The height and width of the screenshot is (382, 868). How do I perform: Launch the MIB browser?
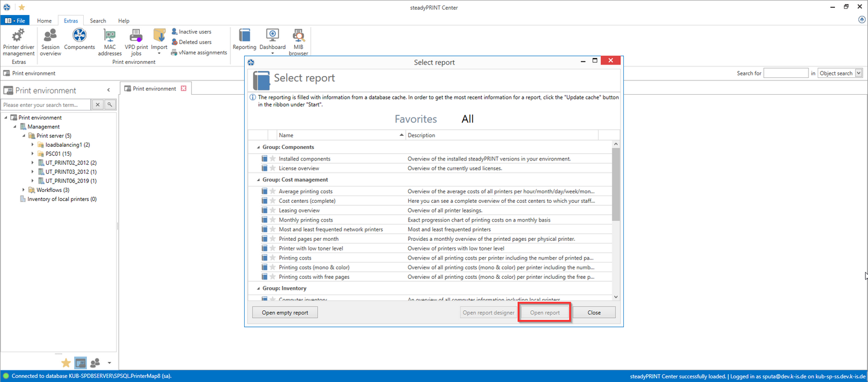click(x=298, y=42)
